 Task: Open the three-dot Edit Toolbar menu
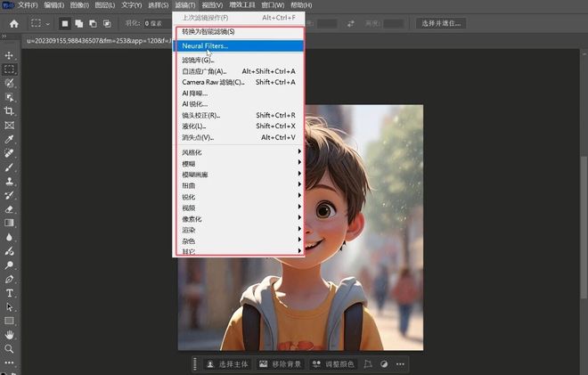(x=9, y=363)
